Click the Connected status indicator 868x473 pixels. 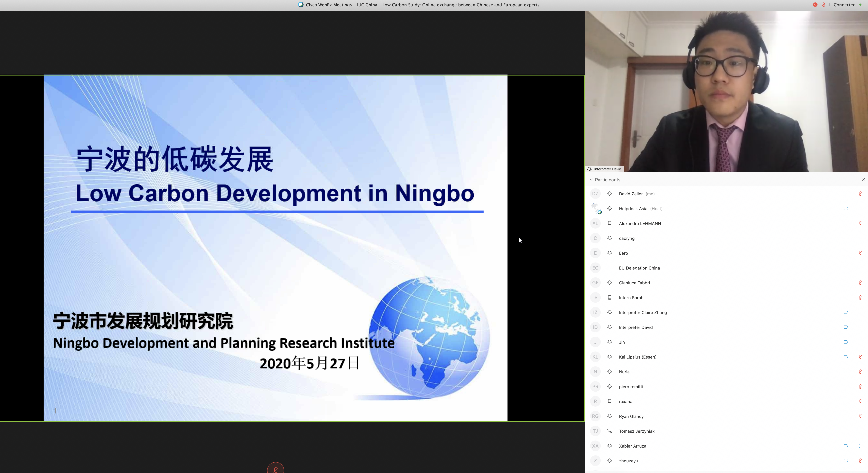(x=844, y=5)
